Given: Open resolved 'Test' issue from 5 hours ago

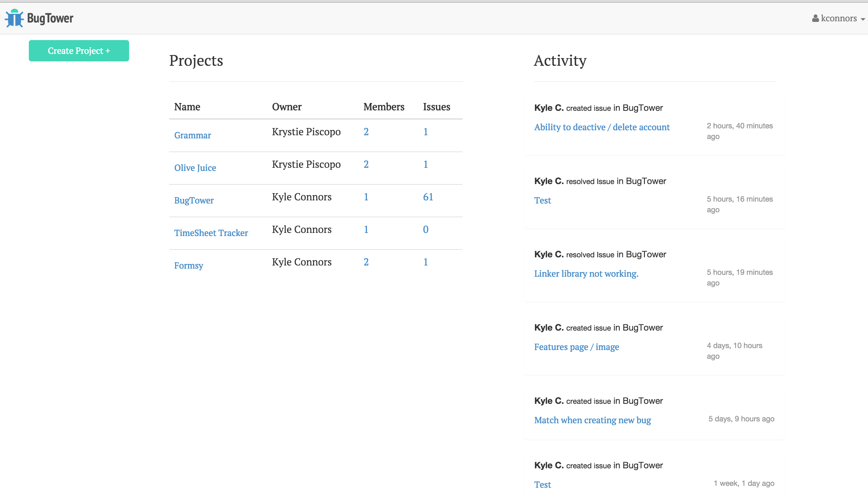Looking at the screenshot, I should (x=542, y=200).
